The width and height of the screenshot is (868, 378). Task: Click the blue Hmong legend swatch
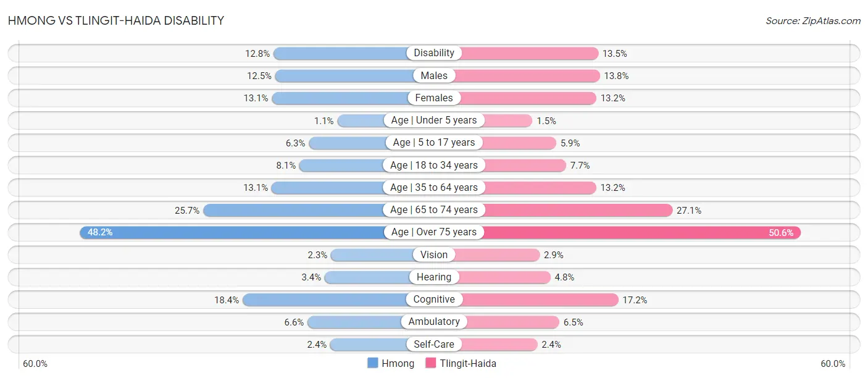373,363
